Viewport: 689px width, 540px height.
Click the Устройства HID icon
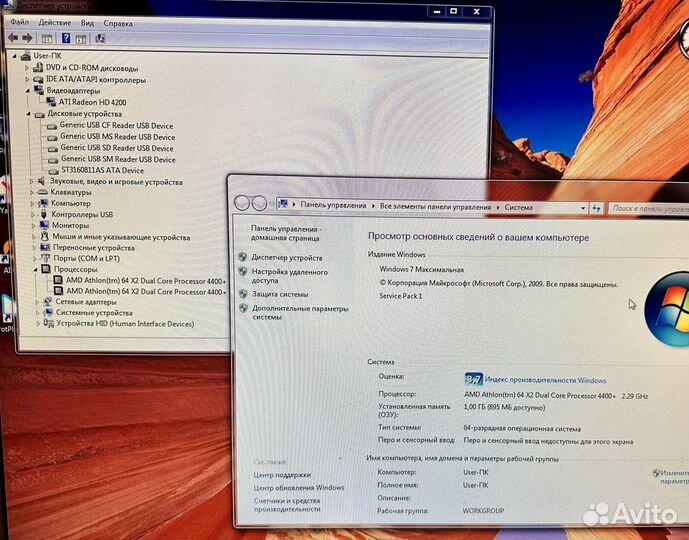[x=49, y=324]
